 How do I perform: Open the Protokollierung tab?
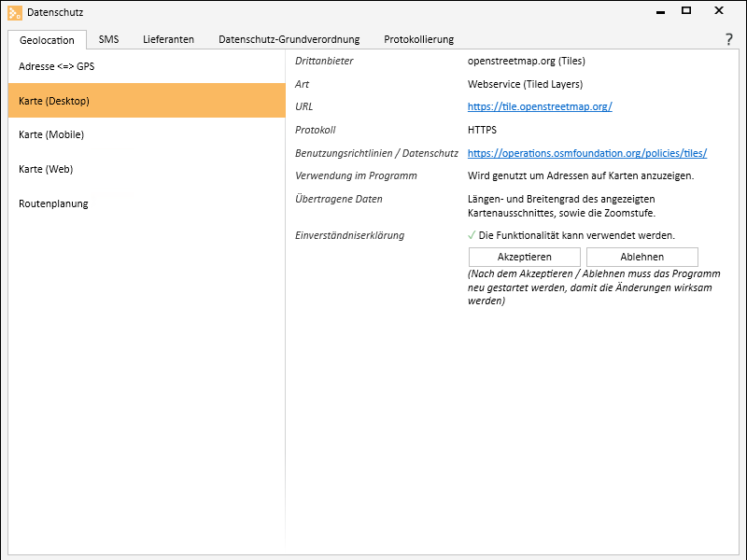pos(418,39)
